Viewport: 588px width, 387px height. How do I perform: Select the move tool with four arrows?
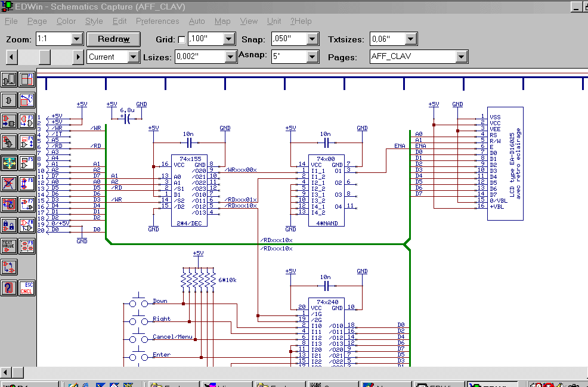coord(9,162)
